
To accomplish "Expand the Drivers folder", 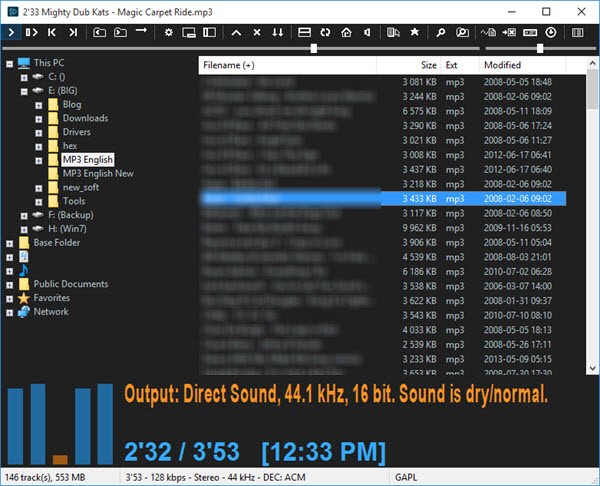I will click(39, 133).
